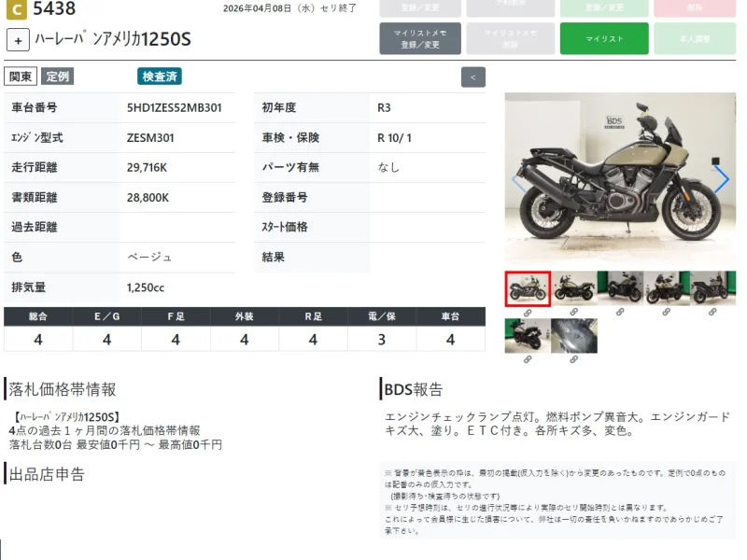Select the rear-view thumbnail in the second row
Image resolution: width=747 pixels, height=560 pixels.
tap(528, 336)
